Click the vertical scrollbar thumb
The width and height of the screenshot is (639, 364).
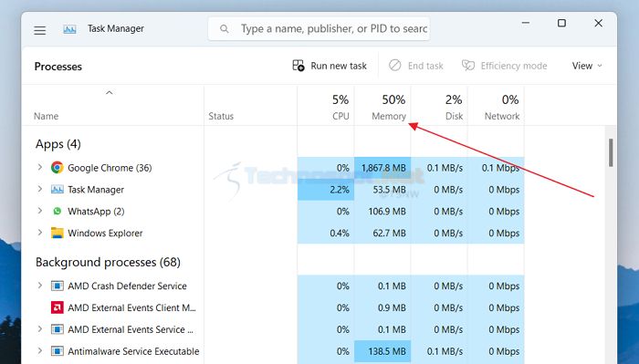(611, 152)
